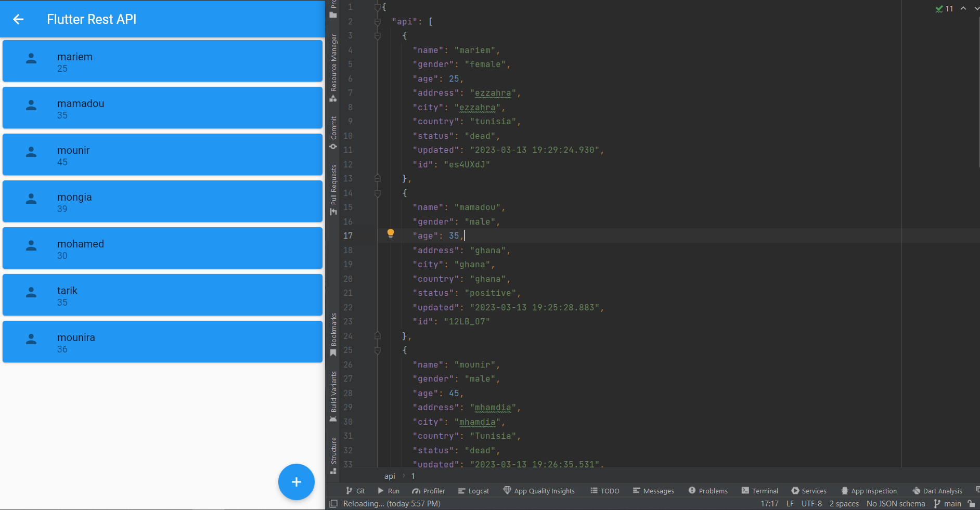This screenshot has width=980, height=510.
Task: Select the mounir list card
Action: (162, 154)
